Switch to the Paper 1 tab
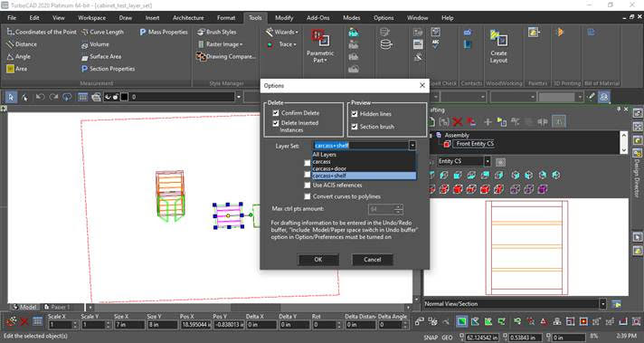 (57, 308)
